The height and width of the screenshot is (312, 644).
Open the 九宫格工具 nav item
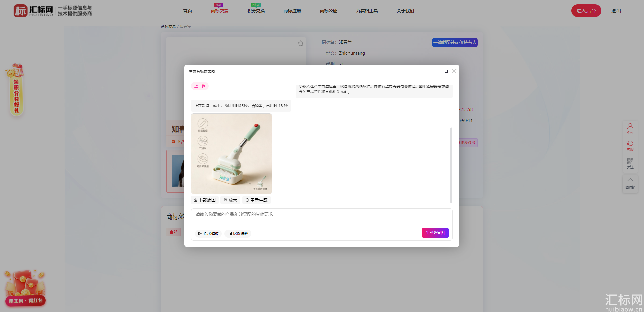367,11
